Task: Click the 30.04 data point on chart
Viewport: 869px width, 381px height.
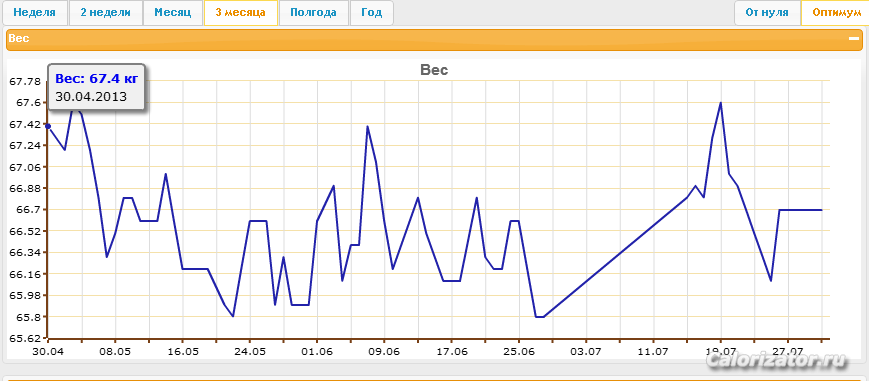Action: tap(48, 126)
